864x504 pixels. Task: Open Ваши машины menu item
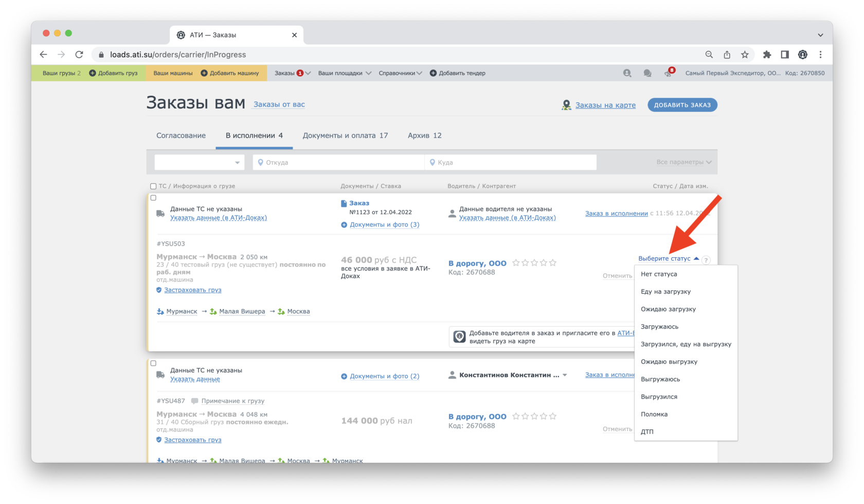pos(173,73)
